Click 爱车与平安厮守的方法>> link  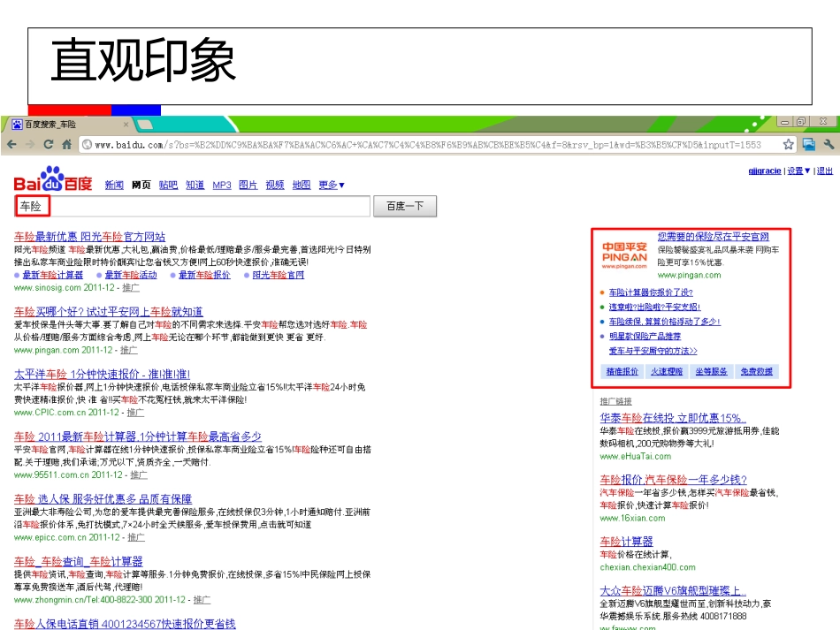pos(653,351)
